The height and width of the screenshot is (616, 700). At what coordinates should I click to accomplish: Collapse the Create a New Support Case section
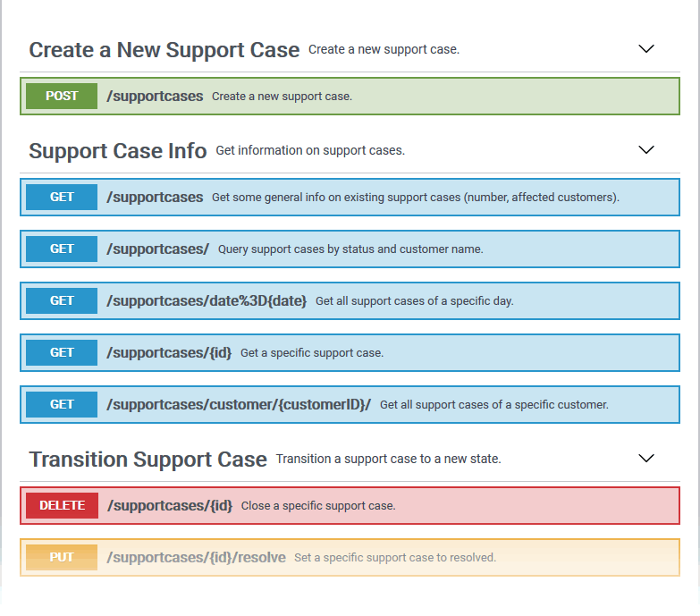[x=646, y=49]
